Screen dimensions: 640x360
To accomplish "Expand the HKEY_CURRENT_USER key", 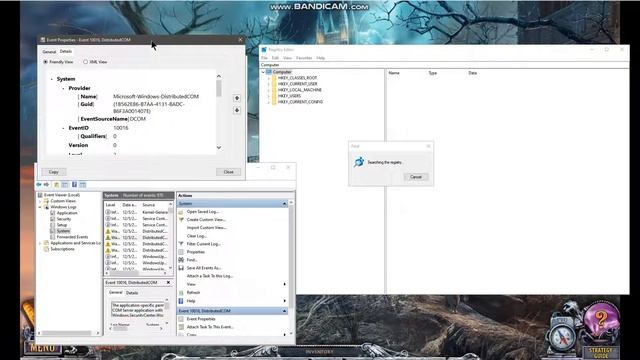I will pyautogui.click(x=269, y=84).
